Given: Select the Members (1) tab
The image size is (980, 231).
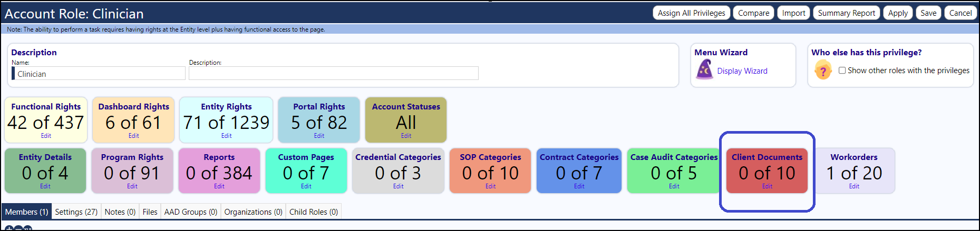Looking at the screenshot, I should coord(26,212).
